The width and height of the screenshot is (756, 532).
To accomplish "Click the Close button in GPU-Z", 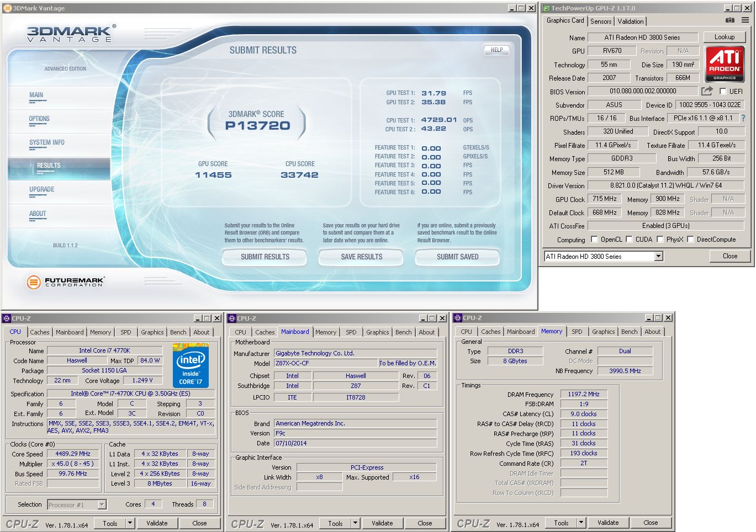I will tap(730, 256).
